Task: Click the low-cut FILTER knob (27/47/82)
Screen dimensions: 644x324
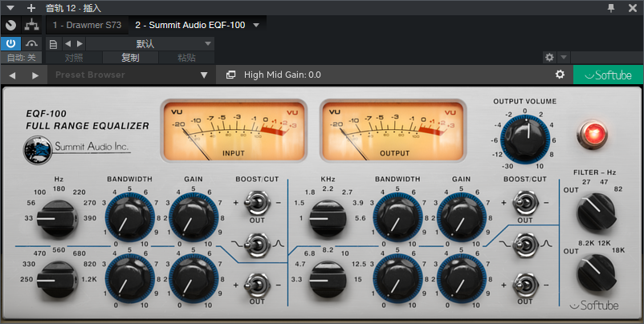Action: [x=597, y=212]
